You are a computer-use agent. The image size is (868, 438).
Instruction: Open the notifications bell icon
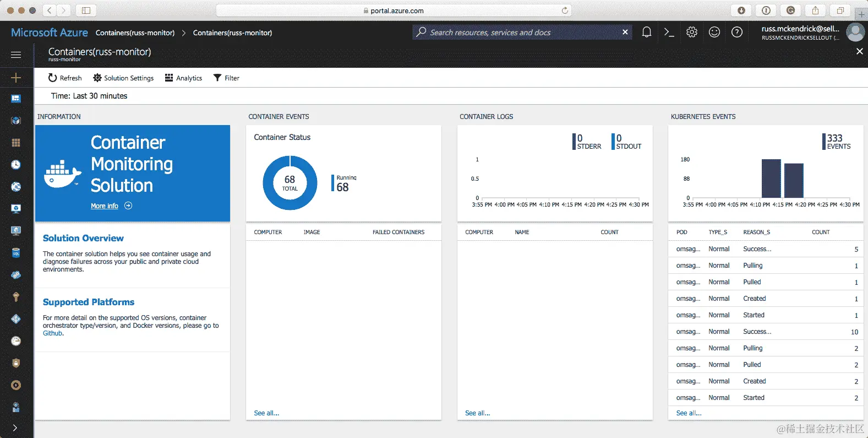point(647,33)
